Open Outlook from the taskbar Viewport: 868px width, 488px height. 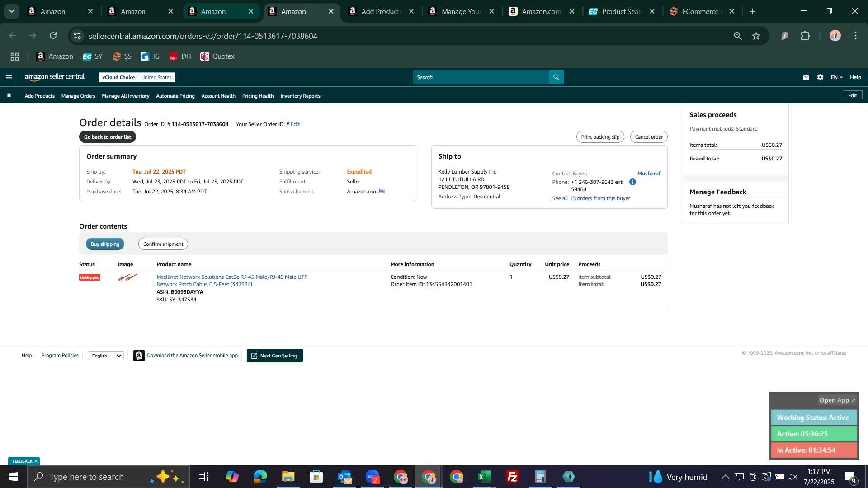[344, 477]
